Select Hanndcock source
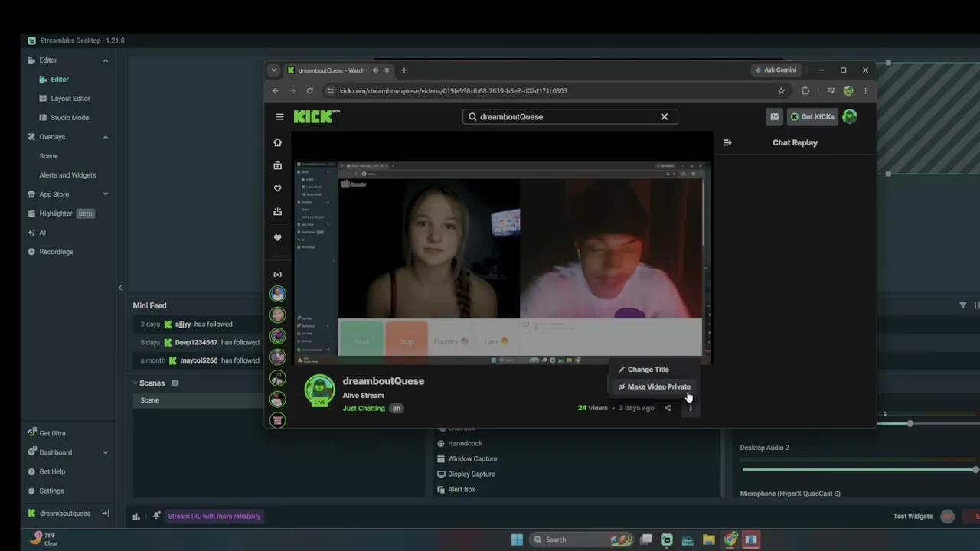 (x=465, y=444)
